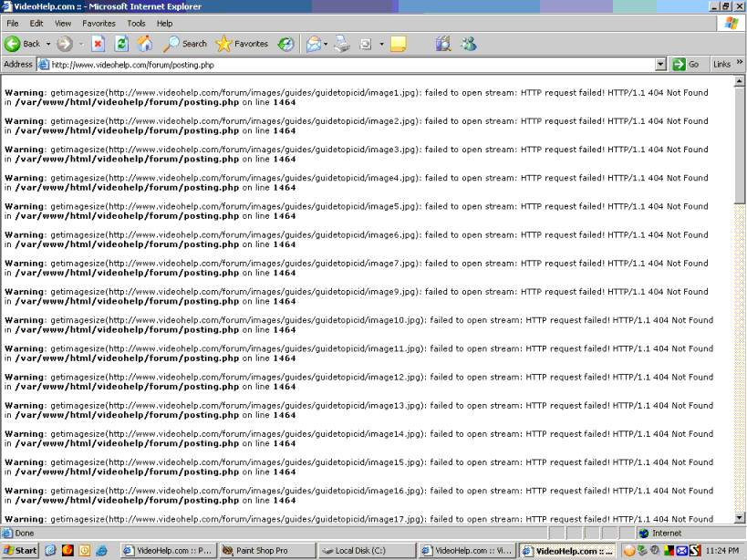This screenshot has width=747, height=560.
Task: Open the Back history dropdown arrow
Action: 48,45
